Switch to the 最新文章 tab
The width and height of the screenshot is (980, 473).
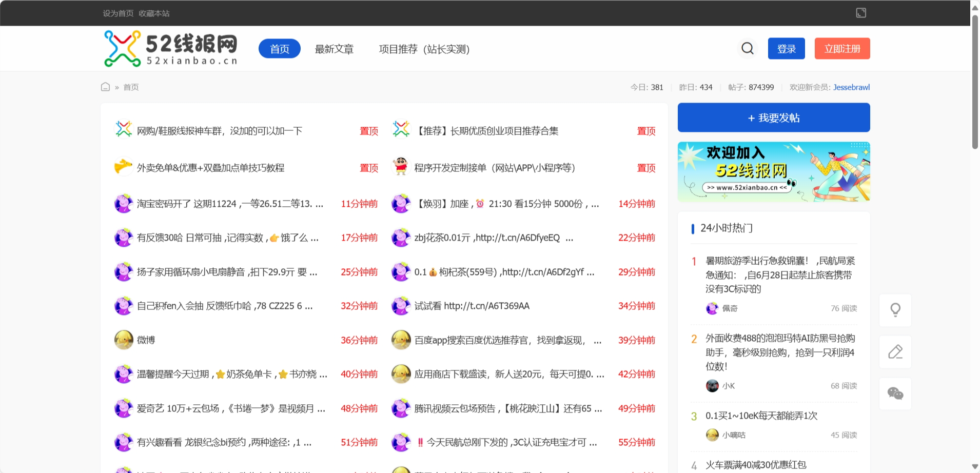[334, 49]
